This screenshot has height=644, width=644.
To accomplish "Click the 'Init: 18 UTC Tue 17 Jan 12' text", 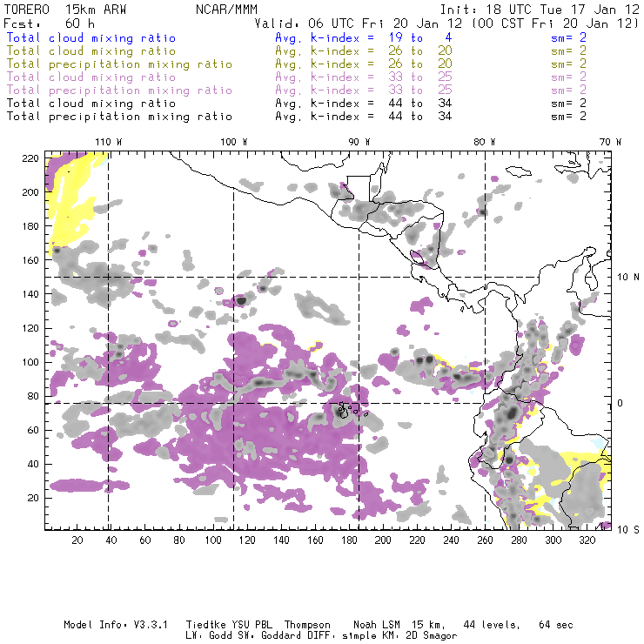I will (540, 10).
